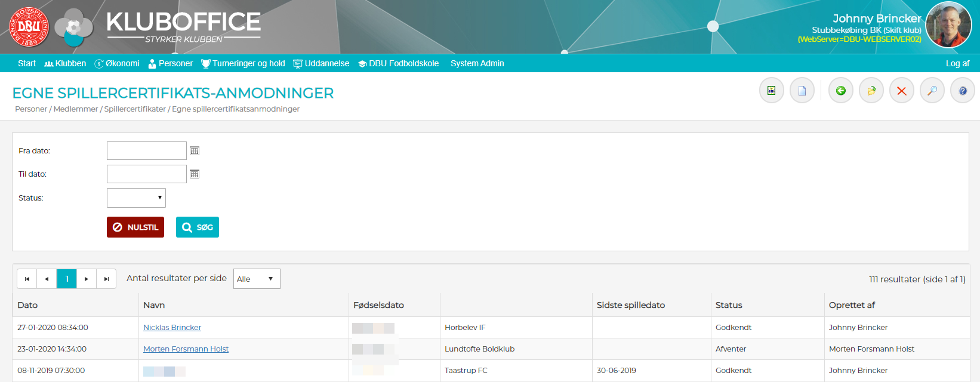Open the Til dato calendar picker
The image size is (980, 382).
point(195,174)
